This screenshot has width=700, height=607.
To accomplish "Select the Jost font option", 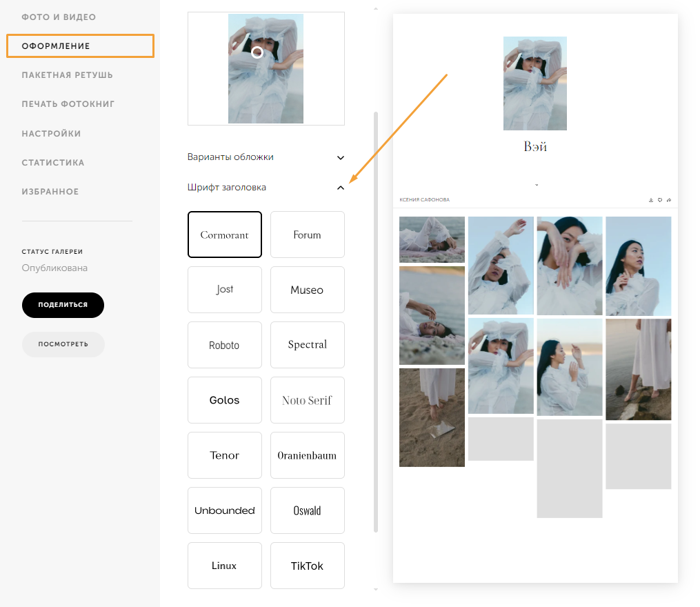I will click(225, 290).
